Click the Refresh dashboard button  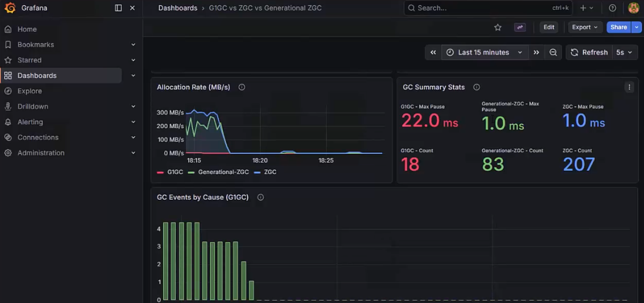click(589, 52)
